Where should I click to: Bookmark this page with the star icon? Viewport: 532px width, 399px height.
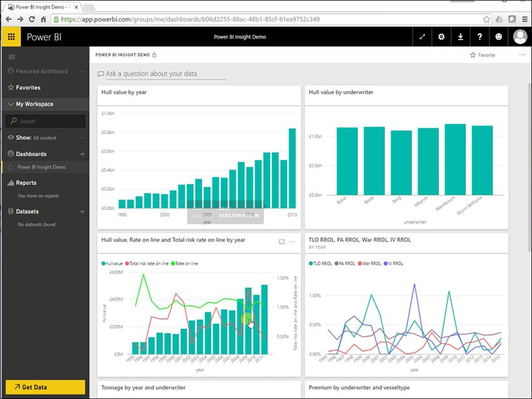coord(486,19)
